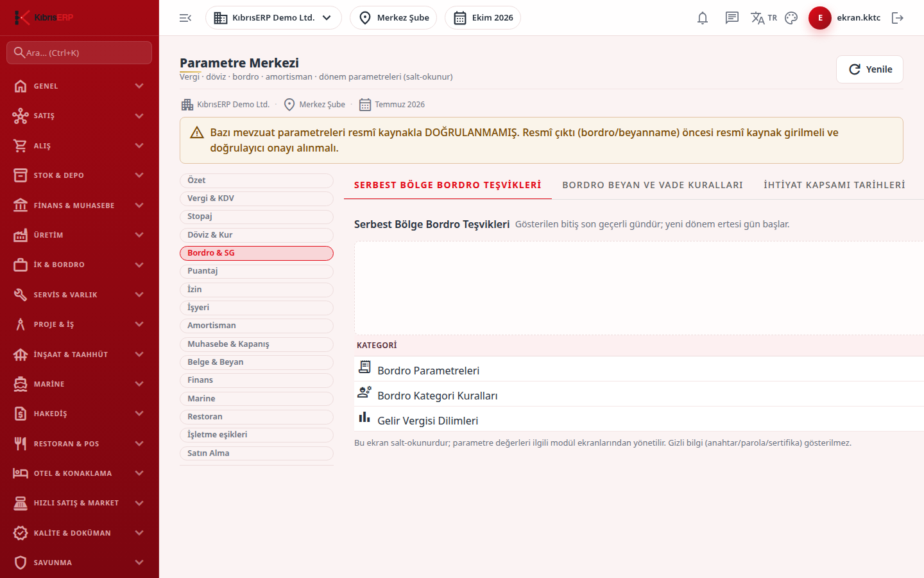This screenshot has height=578, width=924.
Task: Open the Bordro Parametreleri row
Action: [639, 369]
